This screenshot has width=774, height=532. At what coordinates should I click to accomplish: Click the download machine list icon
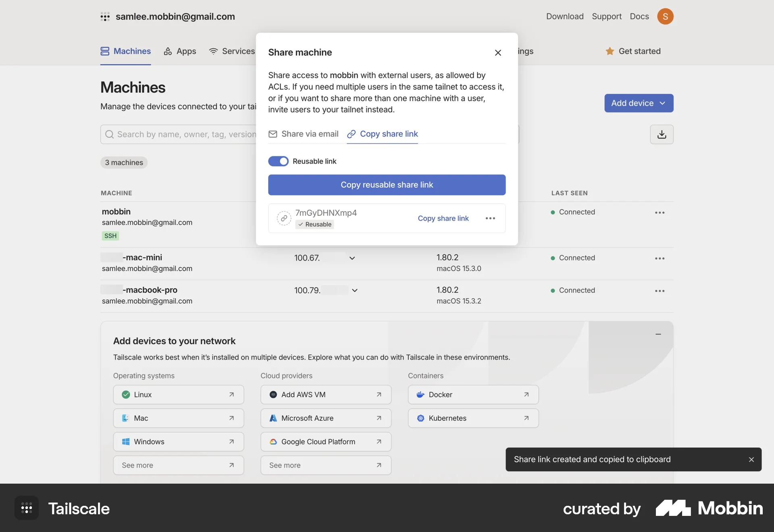coord(662,134)
